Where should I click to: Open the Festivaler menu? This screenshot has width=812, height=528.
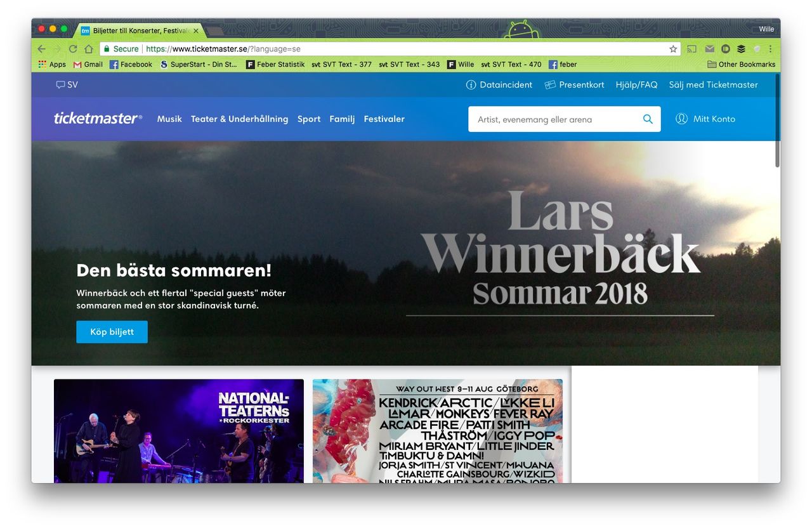pyautogui.click(x=384, y=119)
